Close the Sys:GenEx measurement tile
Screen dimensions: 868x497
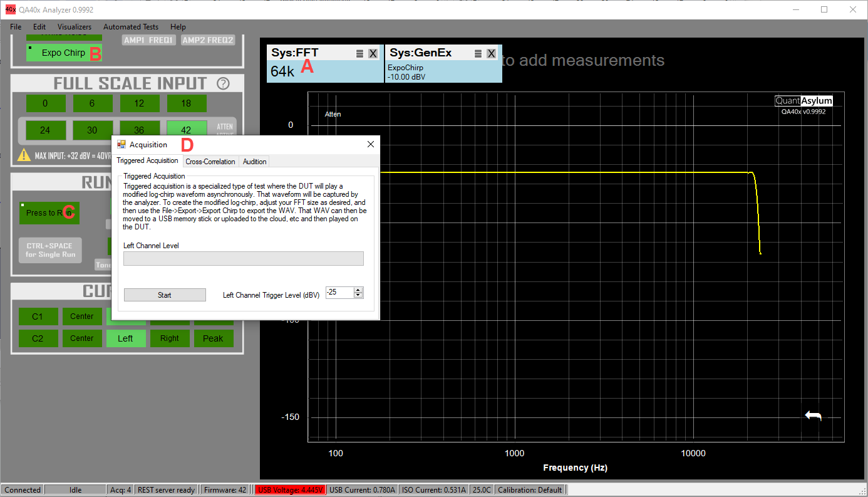(x=491, y=54)
